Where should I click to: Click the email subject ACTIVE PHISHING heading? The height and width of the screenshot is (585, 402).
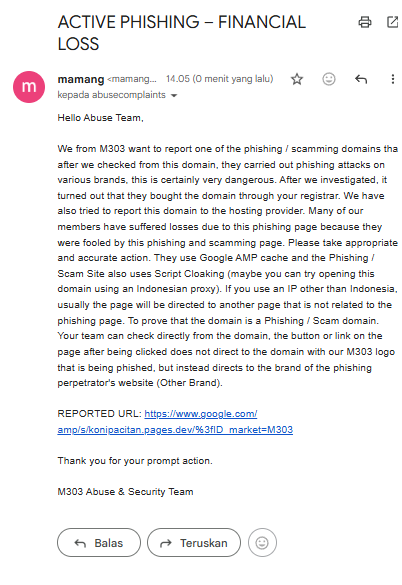pos(181,33)
